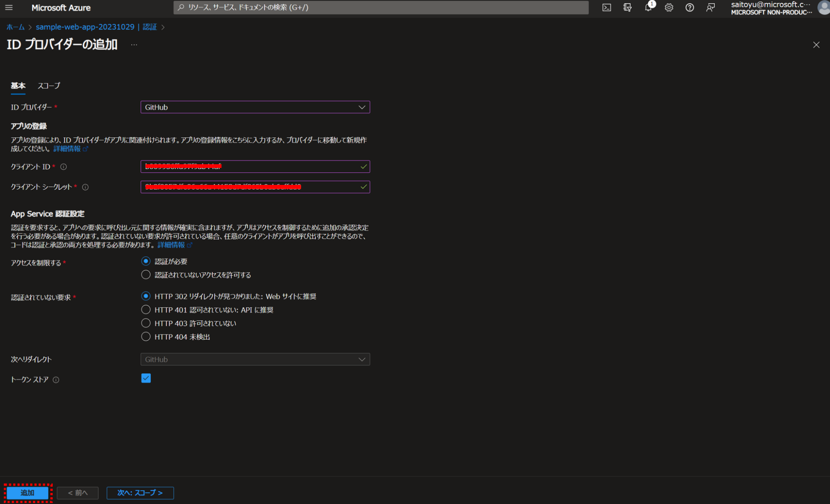This screenshot has width=830, height=504.
Task: Switch to the スコープ tab
Action: pyautogui.click(x=49, y=86)
